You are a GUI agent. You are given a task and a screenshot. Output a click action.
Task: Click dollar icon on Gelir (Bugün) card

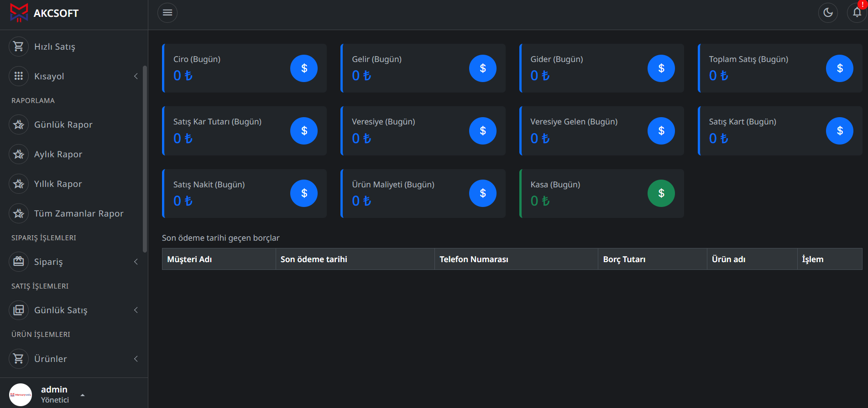coord(483,68)
